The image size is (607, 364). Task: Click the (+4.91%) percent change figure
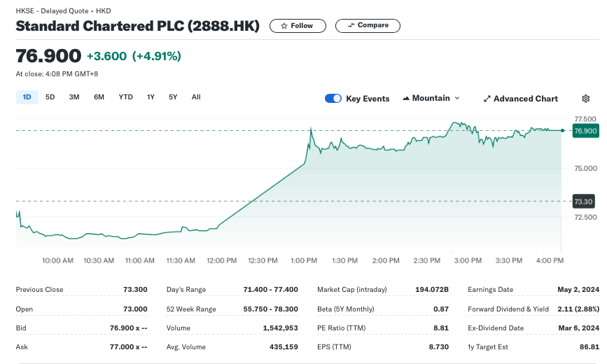pos(156,56)
